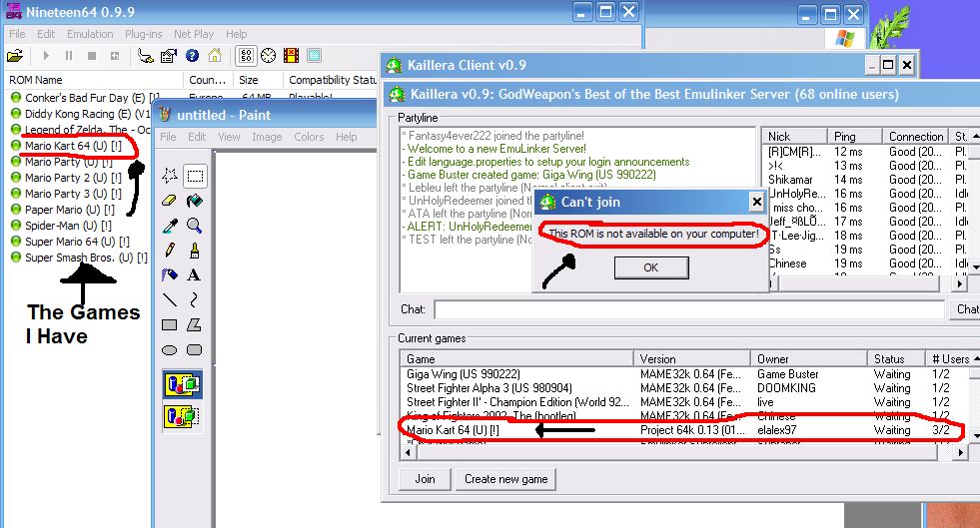The image size is (980, 528).
Task: Select the Airbrush spray tool in Paint
Action: (170, 275)
